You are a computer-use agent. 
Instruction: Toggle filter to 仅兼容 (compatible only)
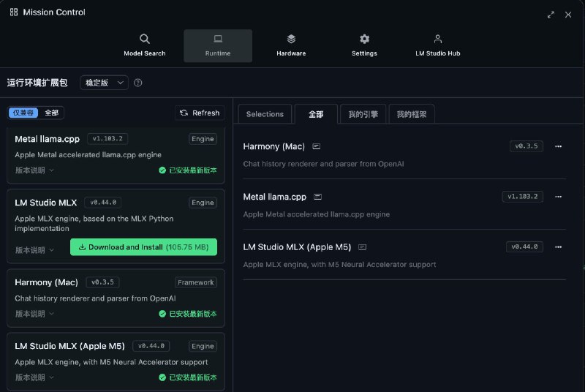(24, 113)
